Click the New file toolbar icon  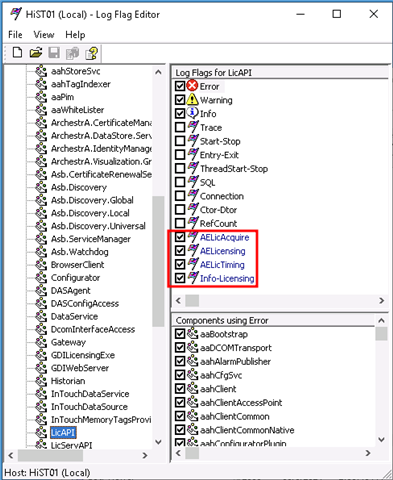(17, 53)
